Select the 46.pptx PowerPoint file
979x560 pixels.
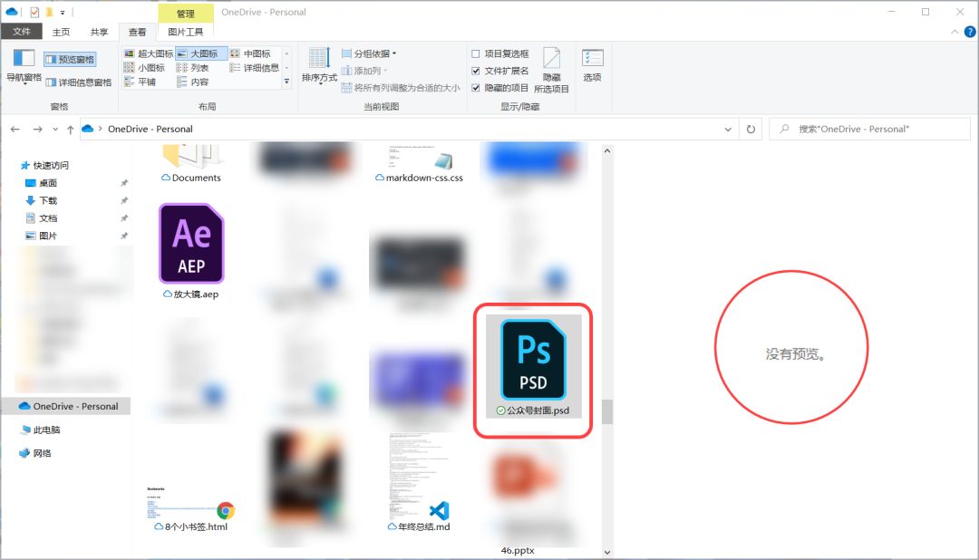tap(518, 551)
